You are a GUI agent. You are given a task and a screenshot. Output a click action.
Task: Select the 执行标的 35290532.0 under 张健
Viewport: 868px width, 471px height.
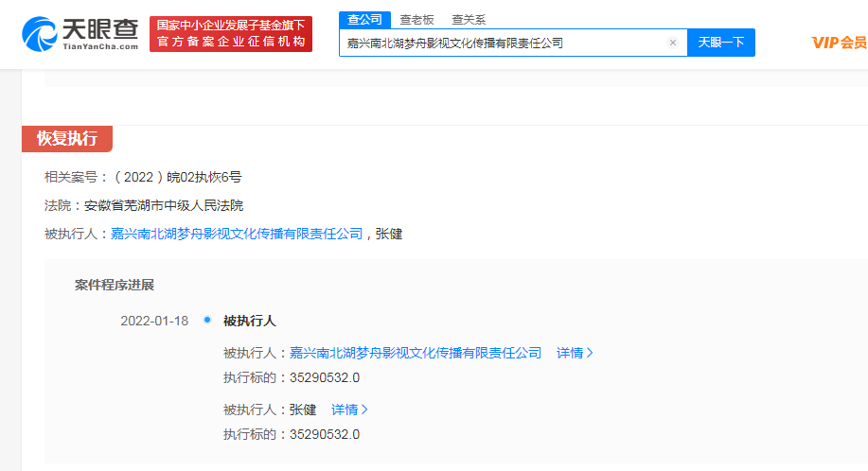pyautogui.click(x=325, y=434)
